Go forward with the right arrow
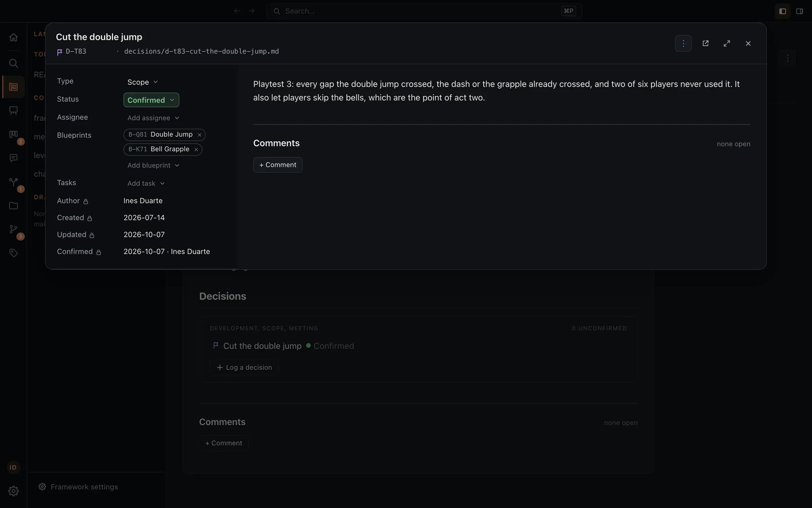Viewport: 812px width, 508px height. 251,11
